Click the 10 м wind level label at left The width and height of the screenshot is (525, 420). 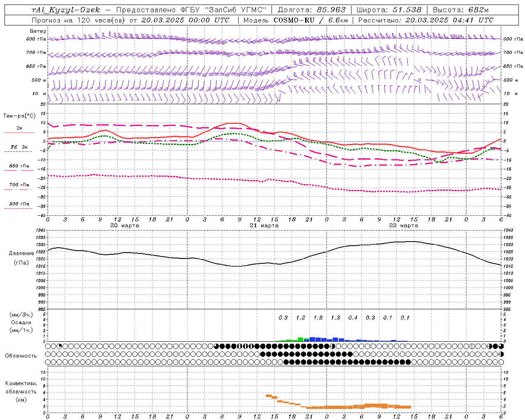(x=39, y=94)
